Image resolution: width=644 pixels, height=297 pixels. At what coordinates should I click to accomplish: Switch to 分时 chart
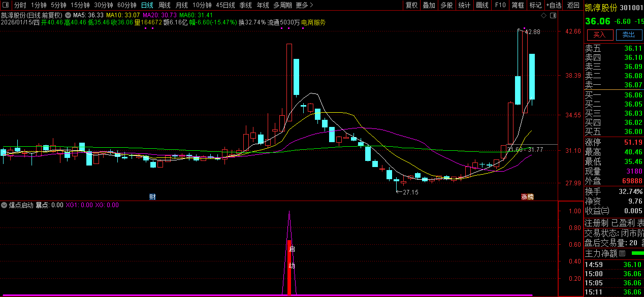click(20, 5)
